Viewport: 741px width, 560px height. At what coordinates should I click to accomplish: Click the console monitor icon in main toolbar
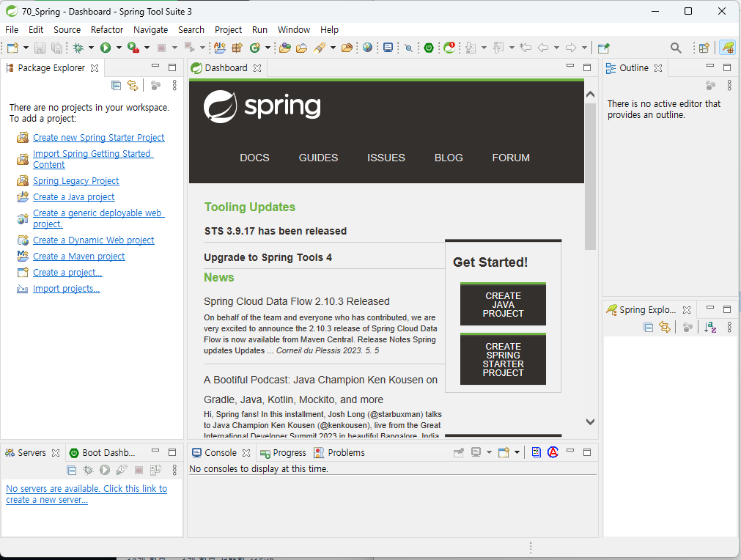tap(388, 48)
